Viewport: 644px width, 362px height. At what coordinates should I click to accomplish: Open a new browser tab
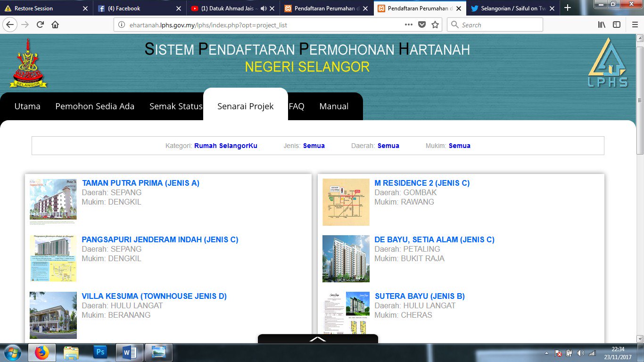tap(568, 8)
